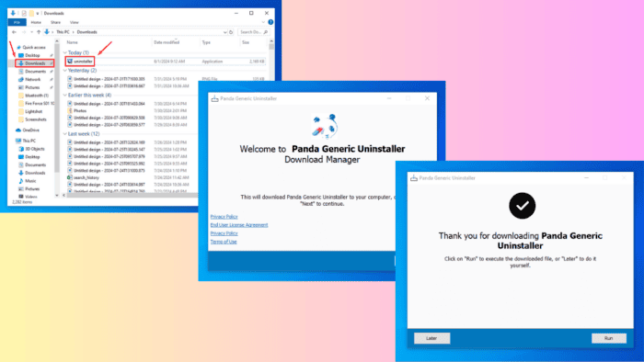Image resolution: width=644 pixels, height=362 pixels.
Task: Click the New folder icon in the title bar
Action: tap(31, 14)
